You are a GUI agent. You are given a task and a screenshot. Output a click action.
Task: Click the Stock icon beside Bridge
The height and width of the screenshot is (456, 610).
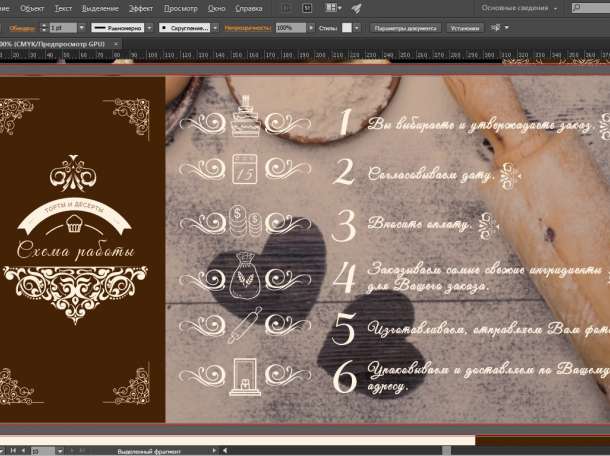pyautogui.click(x=307, y=8)
